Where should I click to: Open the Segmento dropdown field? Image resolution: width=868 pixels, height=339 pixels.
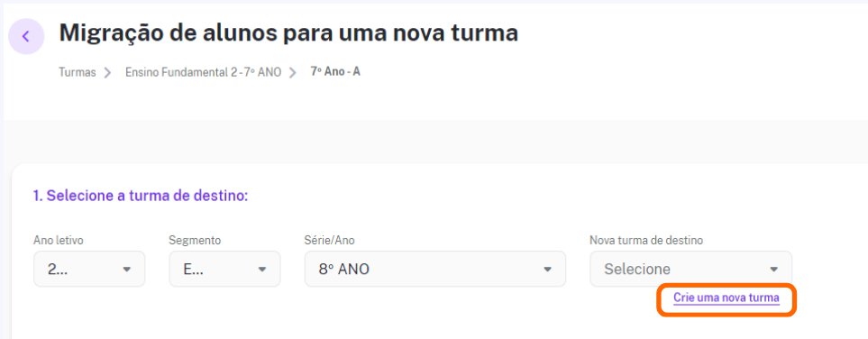tap(224, 270)
